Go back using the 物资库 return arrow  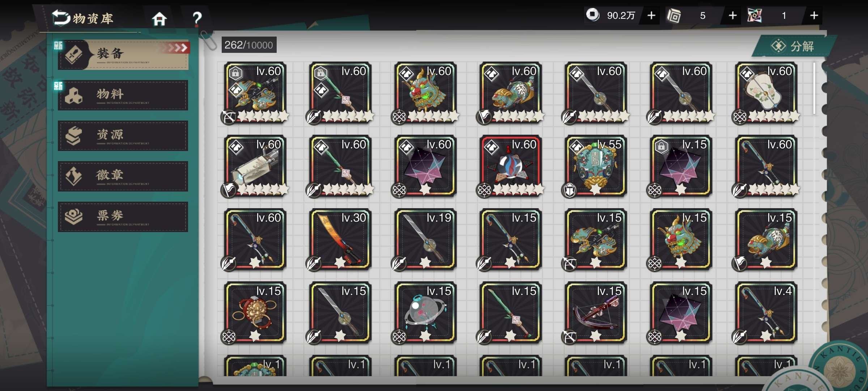[x=61, y=17]
